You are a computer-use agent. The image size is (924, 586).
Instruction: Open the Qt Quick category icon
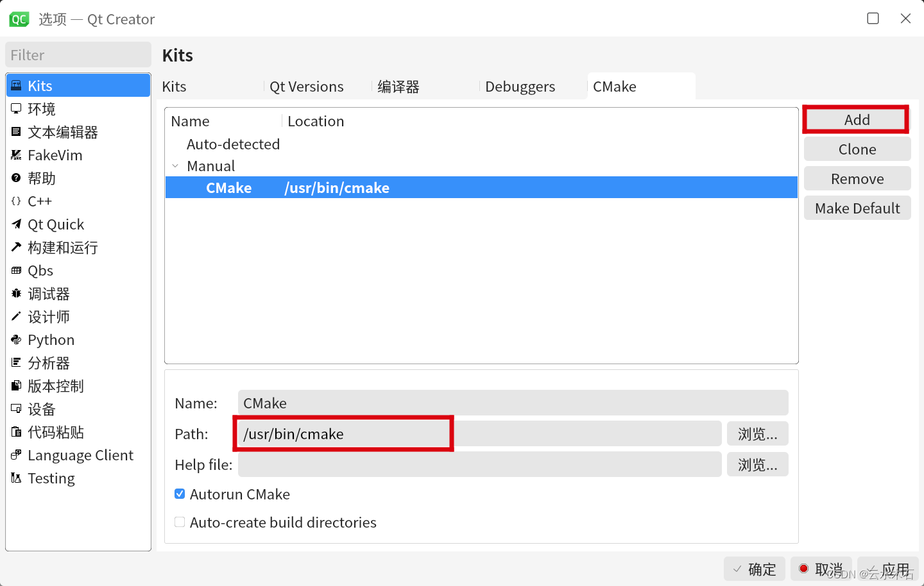16,224
